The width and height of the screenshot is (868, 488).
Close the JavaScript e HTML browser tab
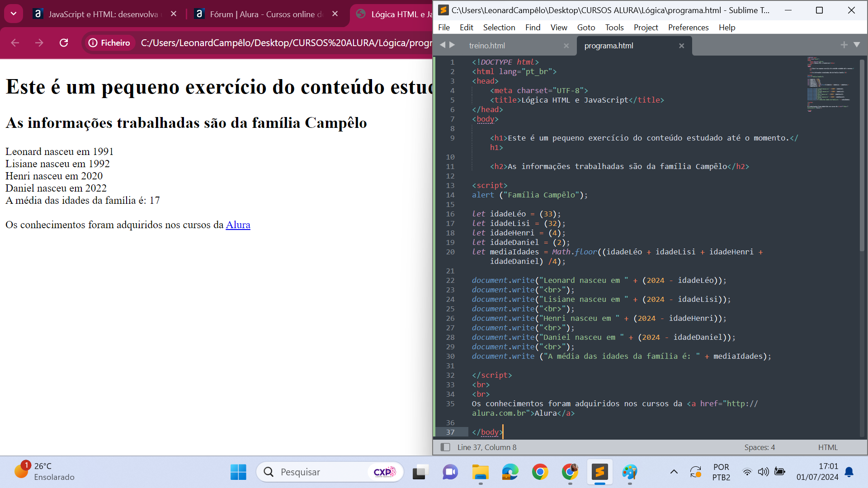pyautogui.click(x=174, y=14)
